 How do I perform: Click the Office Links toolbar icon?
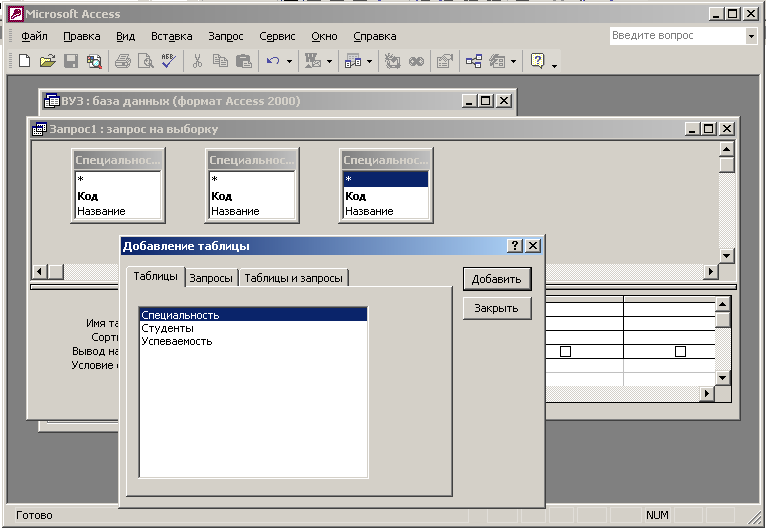tap(313, 61)
